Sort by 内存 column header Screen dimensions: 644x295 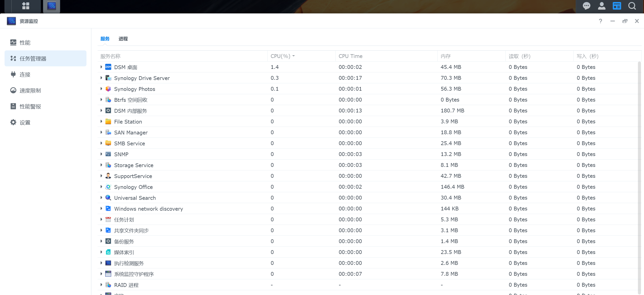pyautogui.click(x=472, y=56)
